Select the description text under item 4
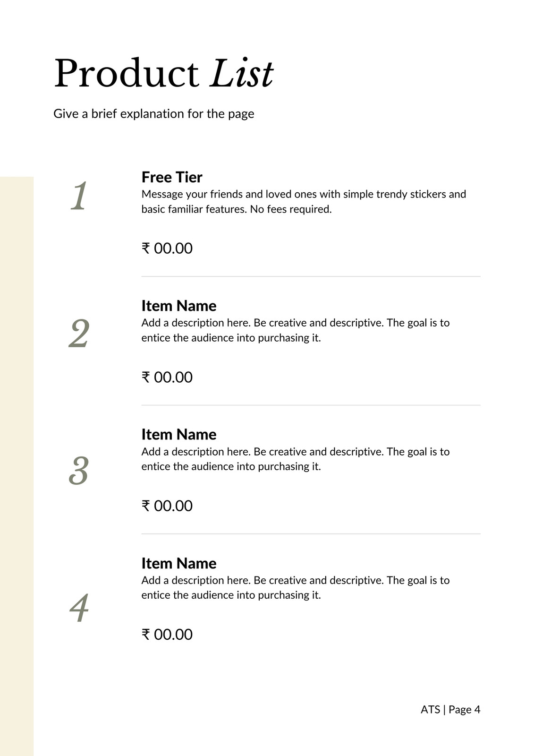The height and width of the screenshot is (756, 534). click(296, 587)
